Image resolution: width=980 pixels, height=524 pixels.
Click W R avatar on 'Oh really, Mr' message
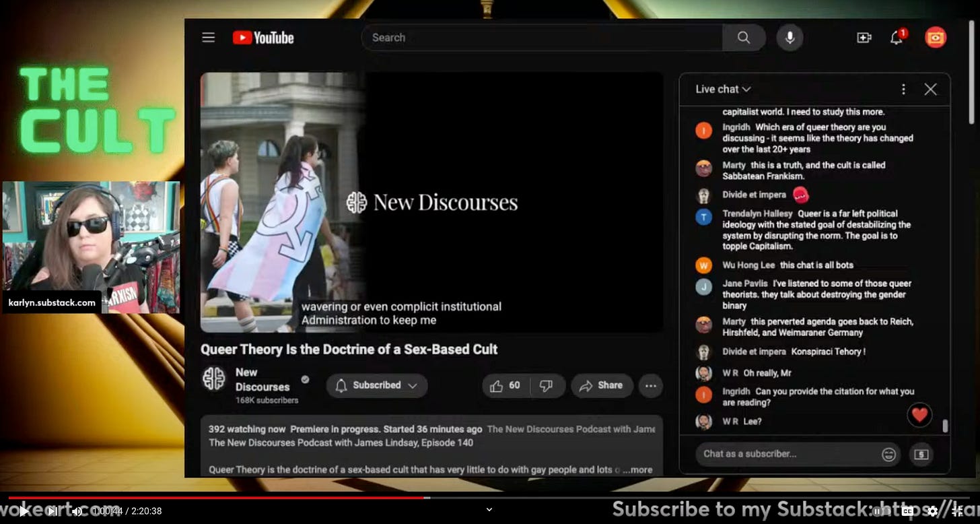(x=703, y=373)
